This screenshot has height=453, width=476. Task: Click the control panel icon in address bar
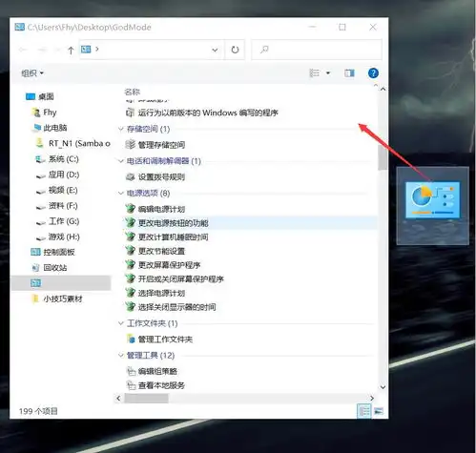tap(86, 50)
